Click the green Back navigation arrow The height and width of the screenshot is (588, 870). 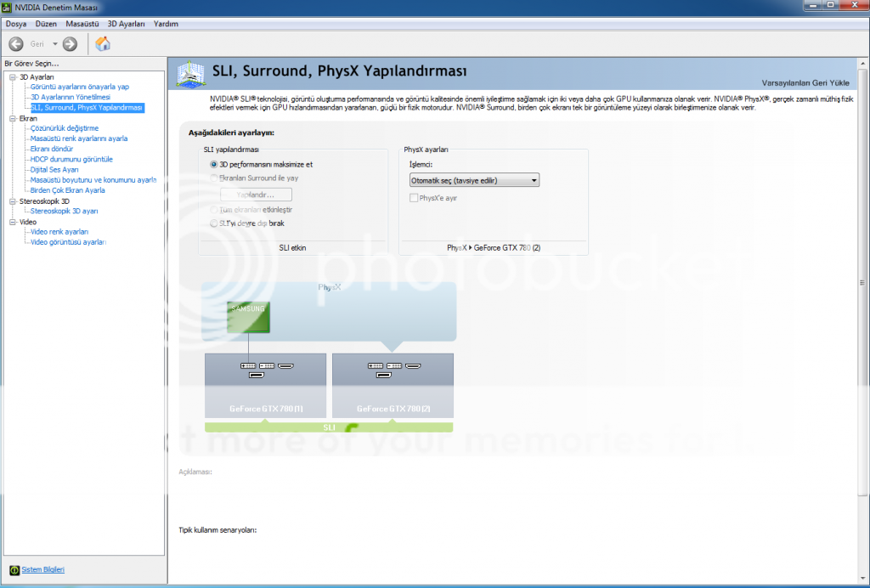[x=15, y=44]
